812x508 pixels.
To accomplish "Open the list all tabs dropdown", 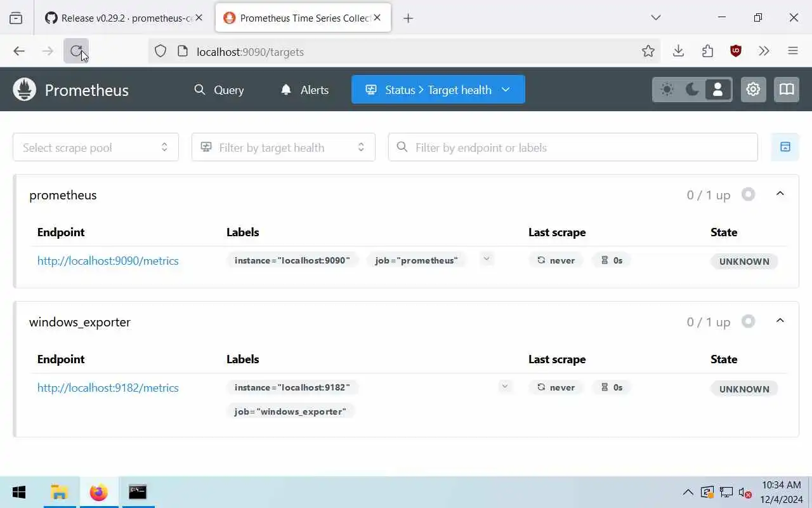I will tap(656, 18).
